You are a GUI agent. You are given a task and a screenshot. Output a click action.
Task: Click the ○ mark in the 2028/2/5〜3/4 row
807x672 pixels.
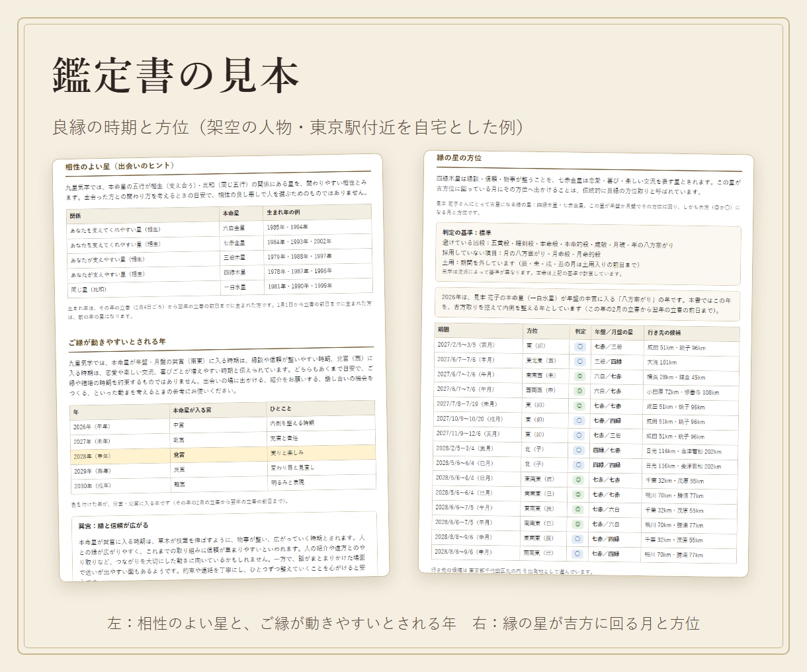(579, 450)
